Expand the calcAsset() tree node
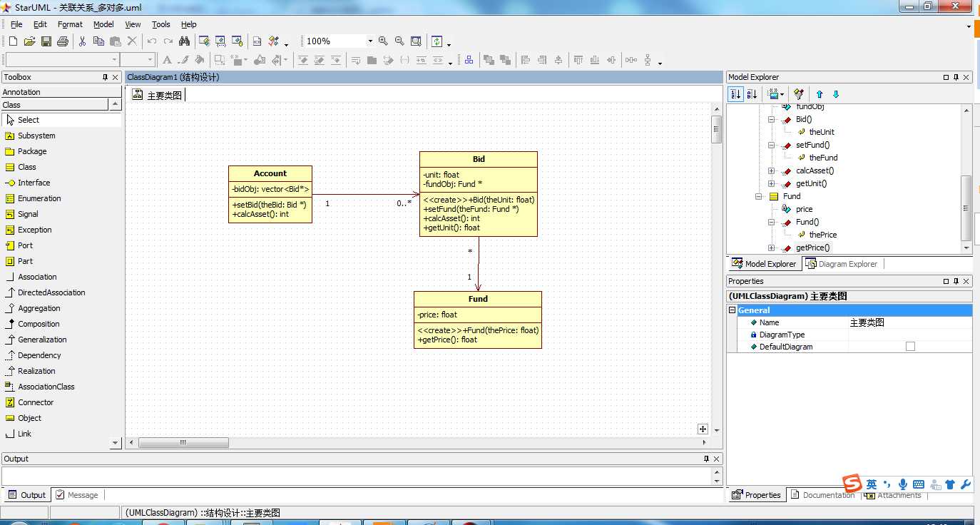980x525 pixels. (x=771, y=170)
